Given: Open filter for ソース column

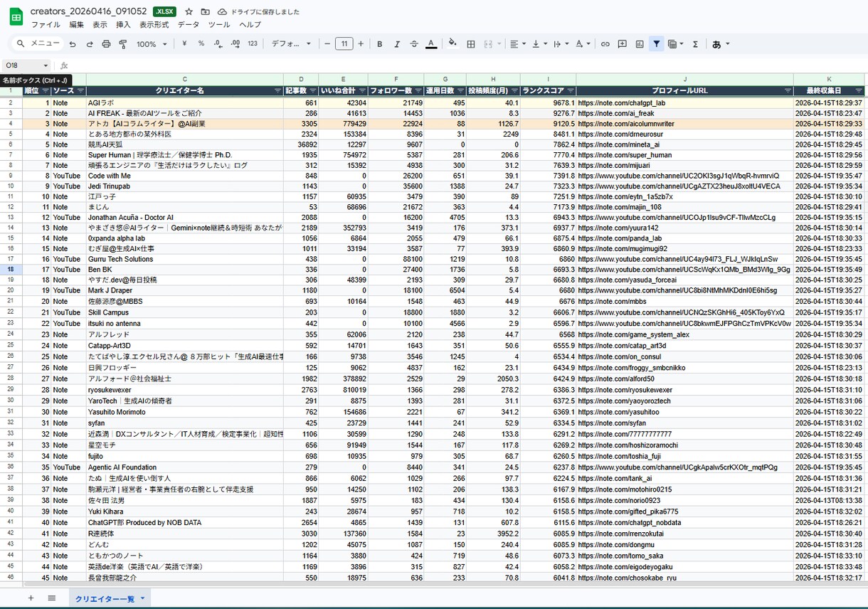Looking at the screenshot, I should (x=80, y=91).
